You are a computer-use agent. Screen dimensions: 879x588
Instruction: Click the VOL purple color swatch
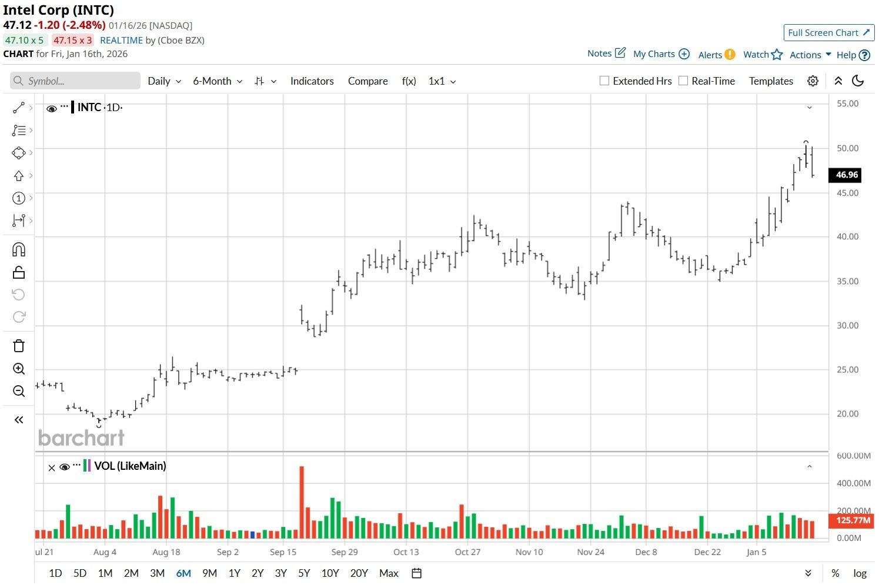point(89,466)
